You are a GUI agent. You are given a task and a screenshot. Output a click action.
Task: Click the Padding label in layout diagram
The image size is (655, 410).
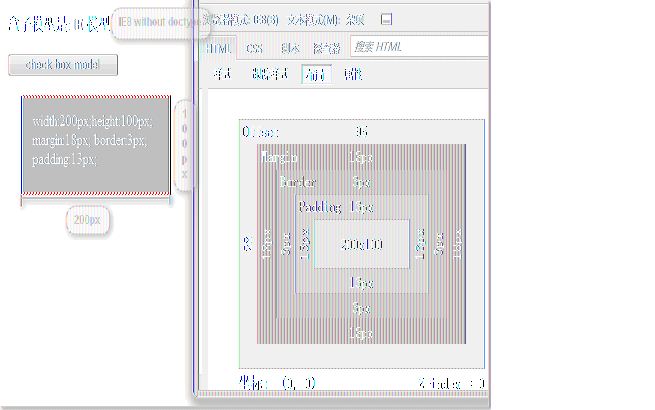click(x=320, y=207)
